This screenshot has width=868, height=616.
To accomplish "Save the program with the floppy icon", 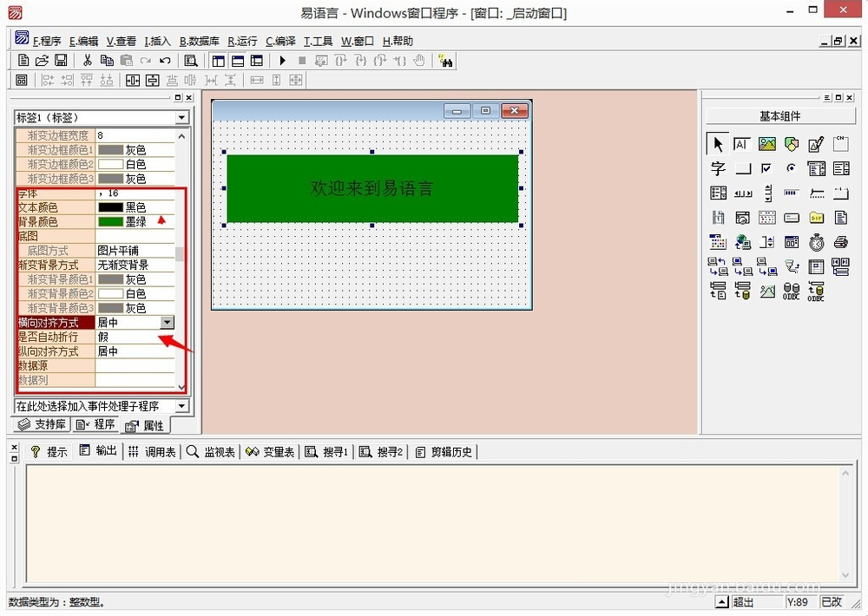I will tap(61, 61).
